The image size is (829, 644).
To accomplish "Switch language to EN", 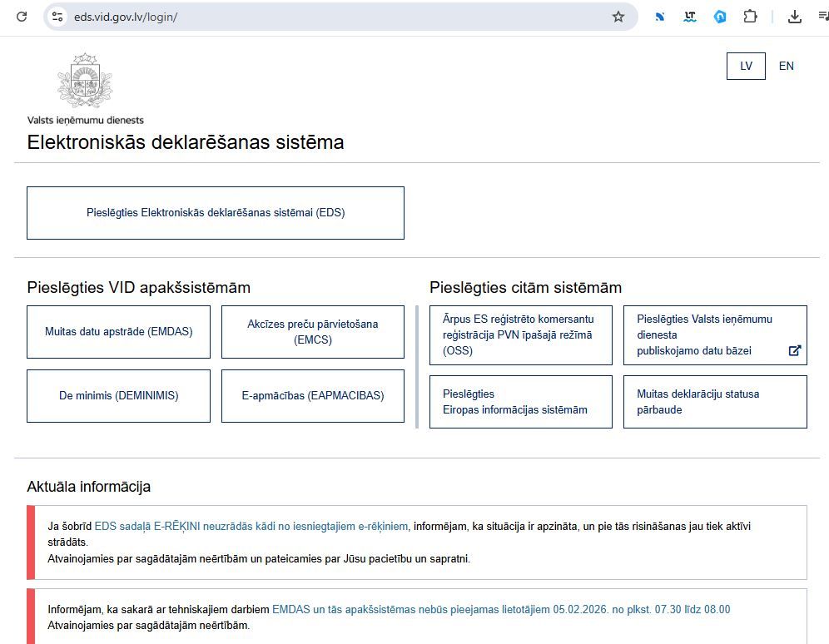I will click(786, 66).
